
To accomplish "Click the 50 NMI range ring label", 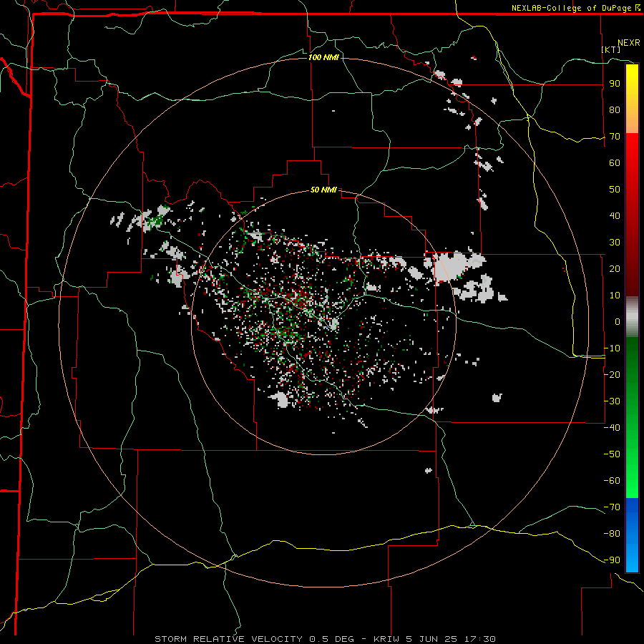I will click(323, 190).
